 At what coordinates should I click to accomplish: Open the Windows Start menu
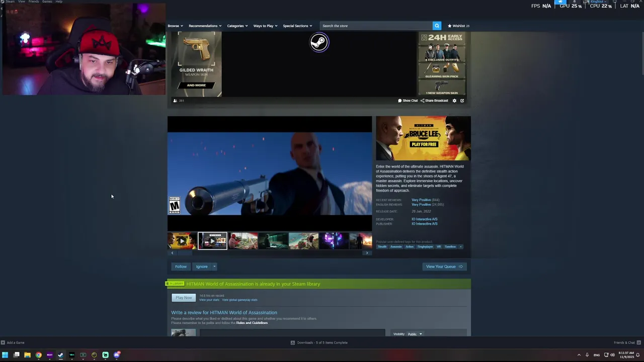[x=5, y=355]
